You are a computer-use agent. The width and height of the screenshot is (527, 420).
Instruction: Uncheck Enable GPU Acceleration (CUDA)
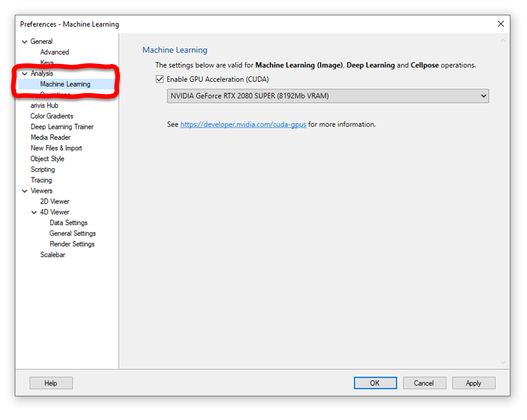tap(160, 79)
